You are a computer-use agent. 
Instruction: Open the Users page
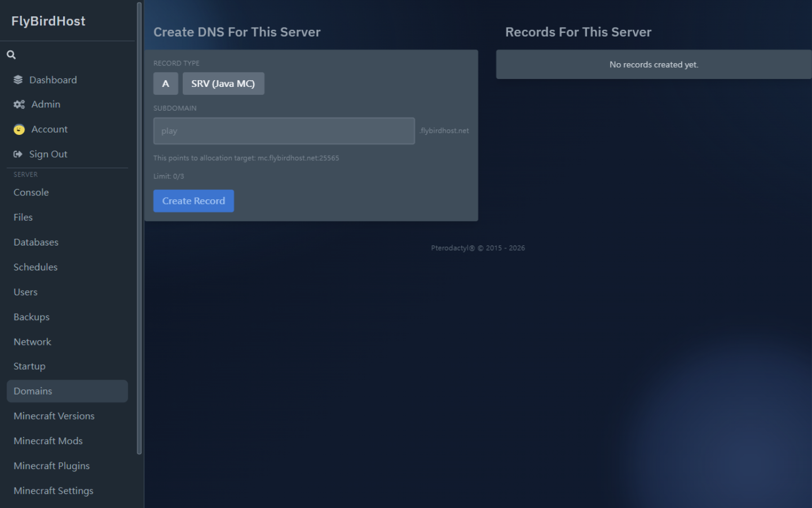point(67,292)
